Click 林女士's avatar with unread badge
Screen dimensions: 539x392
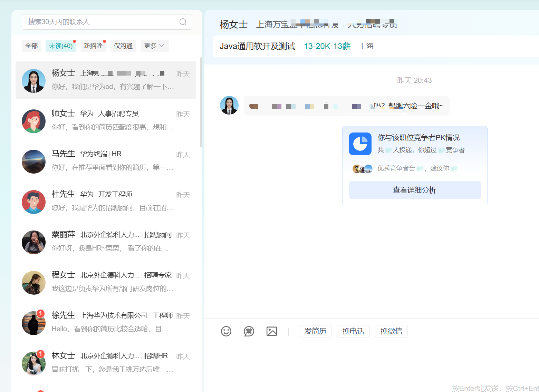(x=33, y=363)
